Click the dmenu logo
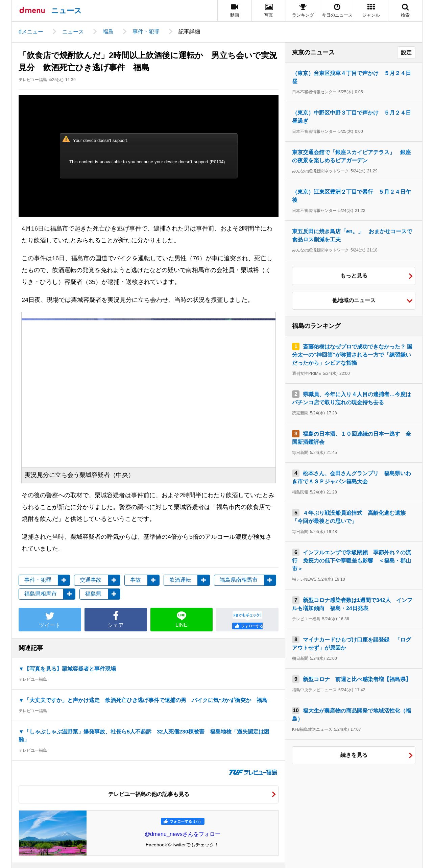 [x=32, y=10]
